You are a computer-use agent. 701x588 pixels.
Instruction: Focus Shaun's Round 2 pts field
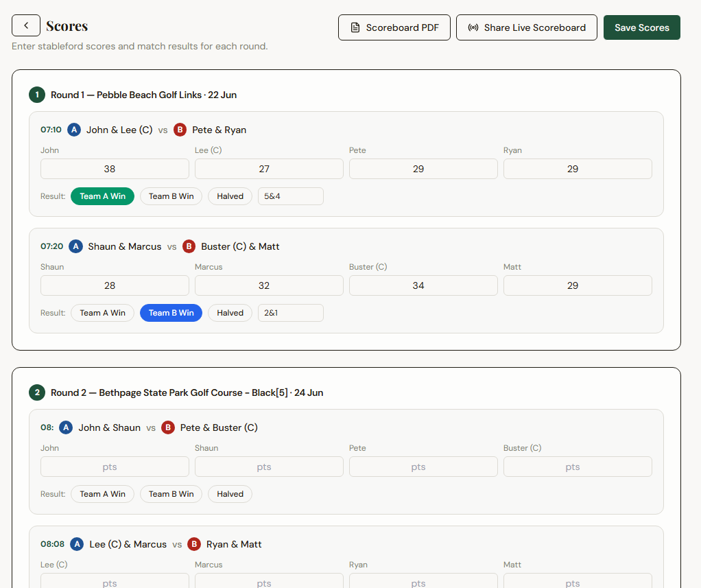pyautogui.click(x=269, y=467)
